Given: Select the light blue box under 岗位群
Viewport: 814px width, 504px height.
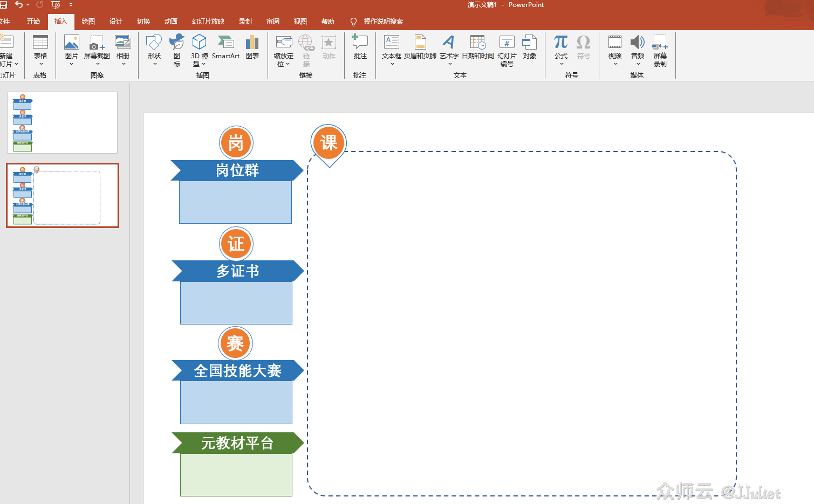Looking at the screenshot, I should click(235, 202).
